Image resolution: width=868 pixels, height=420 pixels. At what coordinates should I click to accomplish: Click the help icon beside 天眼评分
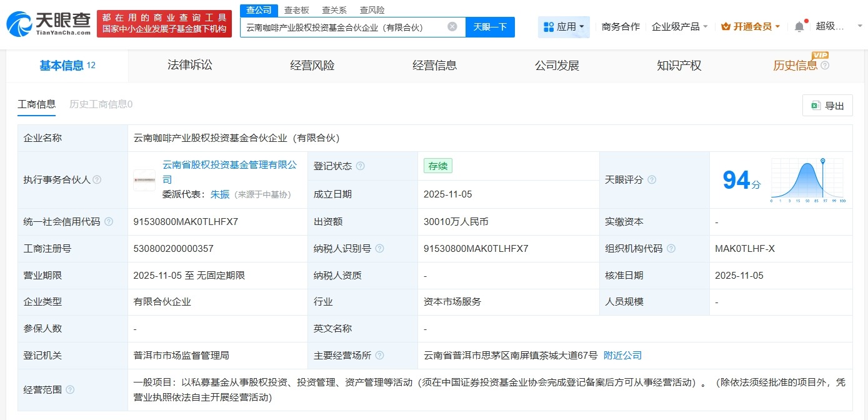652,179
